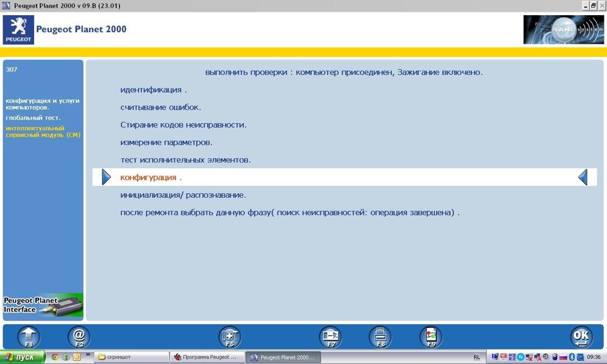
Task: Select измерение параметров entry
Action: (x=166, y=142)
